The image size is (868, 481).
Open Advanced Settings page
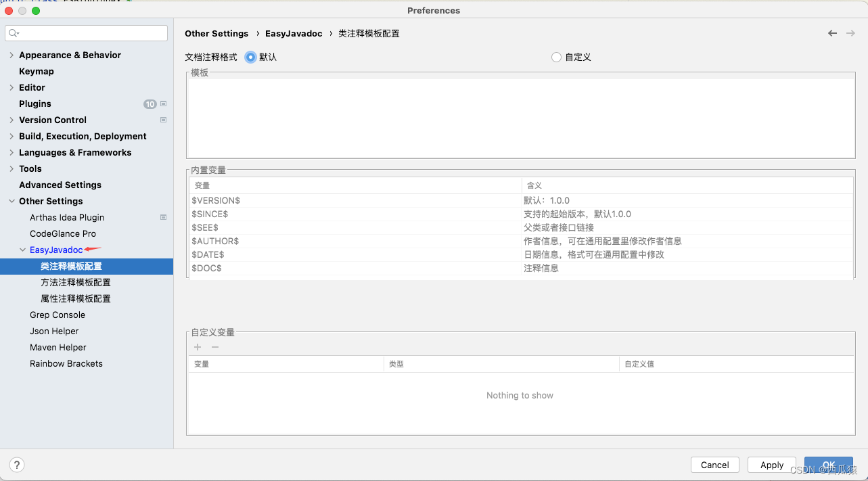[x=60, y=185]
